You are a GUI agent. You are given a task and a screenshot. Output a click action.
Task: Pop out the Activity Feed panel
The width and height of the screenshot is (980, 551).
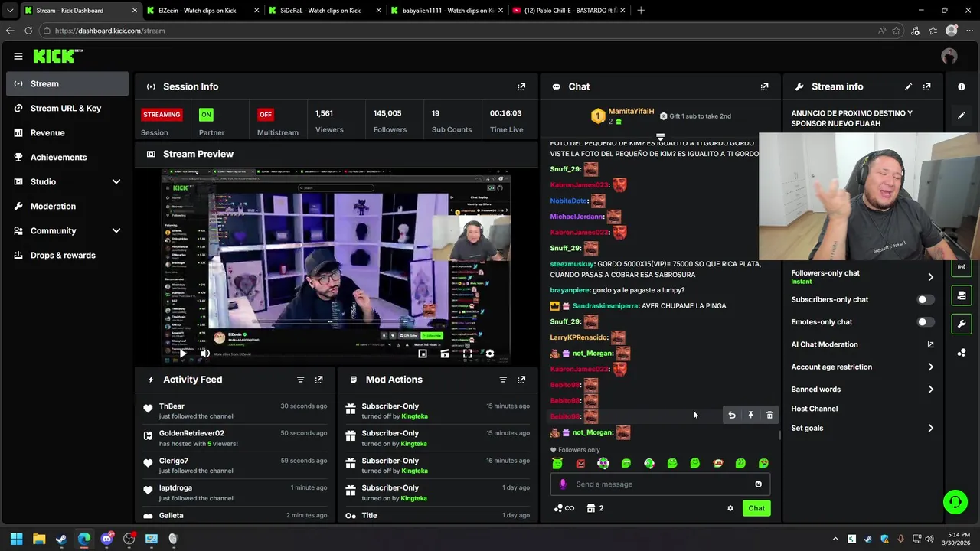(x=318, y=380)
